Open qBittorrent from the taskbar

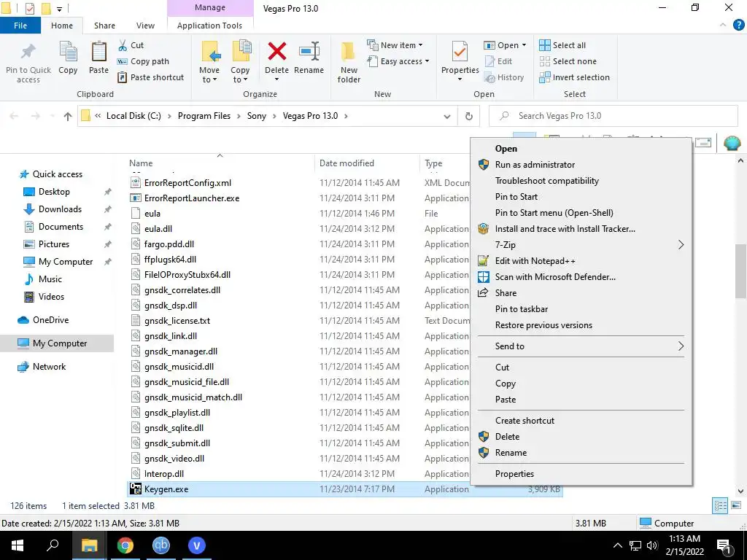(x=161, y=545)
